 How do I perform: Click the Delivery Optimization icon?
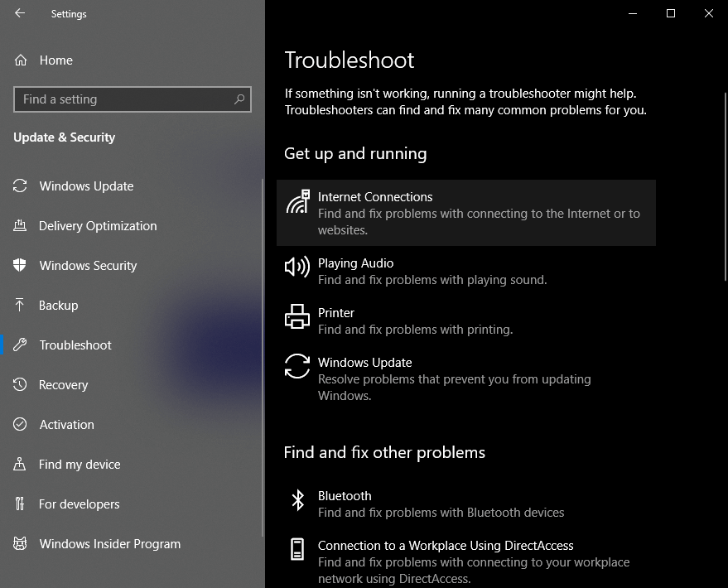(19, 225)
